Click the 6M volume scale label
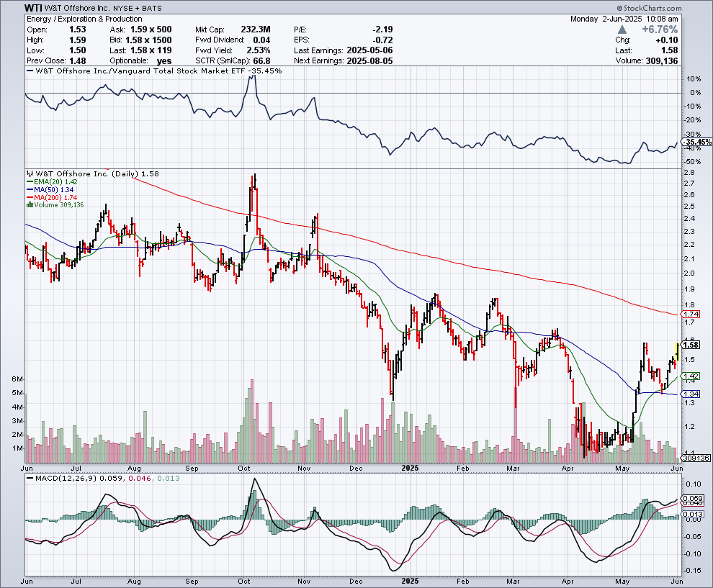The image size is (713, 588). pos(17,379)
